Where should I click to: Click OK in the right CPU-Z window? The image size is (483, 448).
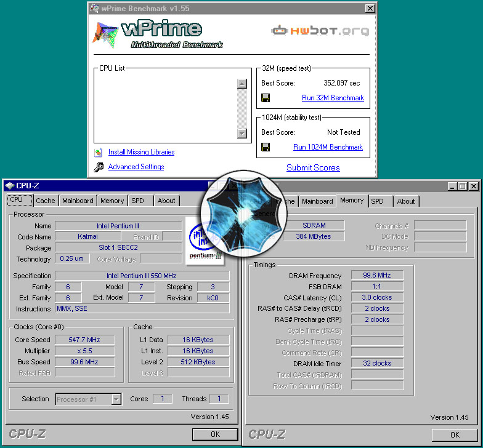pyautogui.click(x=455, y=434)
